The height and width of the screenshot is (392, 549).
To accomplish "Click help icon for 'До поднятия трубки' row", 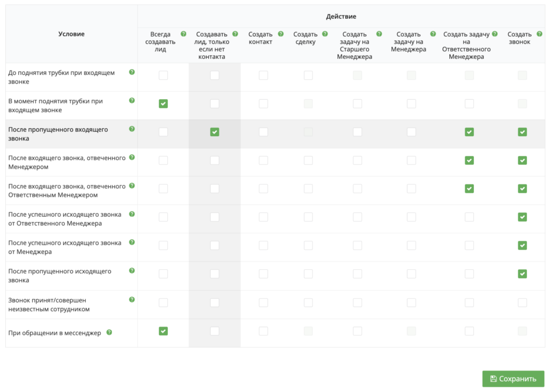I will [132, 72].
